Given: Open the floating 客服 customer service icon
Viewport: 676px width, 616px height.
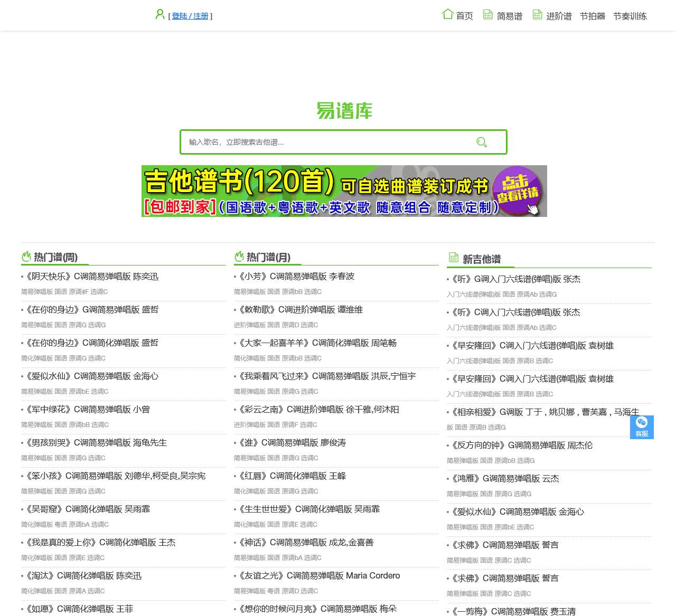Looking at the screenshot, I should point(642,427).
